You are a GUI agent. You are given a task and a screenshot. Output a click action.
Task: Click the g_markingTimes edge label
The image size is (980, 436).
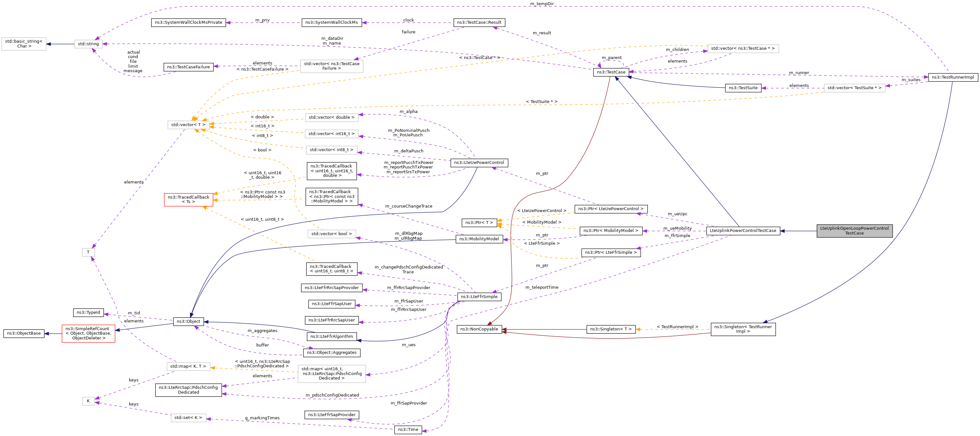[262, 418]
